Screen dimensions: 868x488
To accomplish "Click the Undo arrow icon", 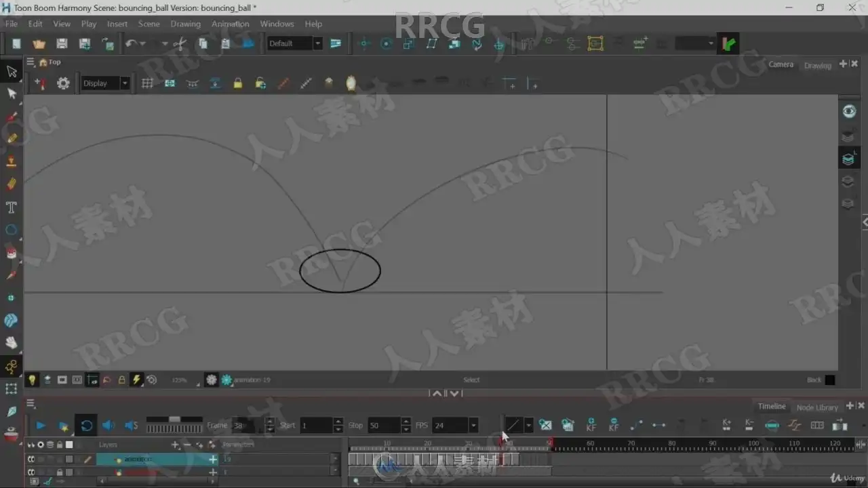I will click(x=131, y=43).
